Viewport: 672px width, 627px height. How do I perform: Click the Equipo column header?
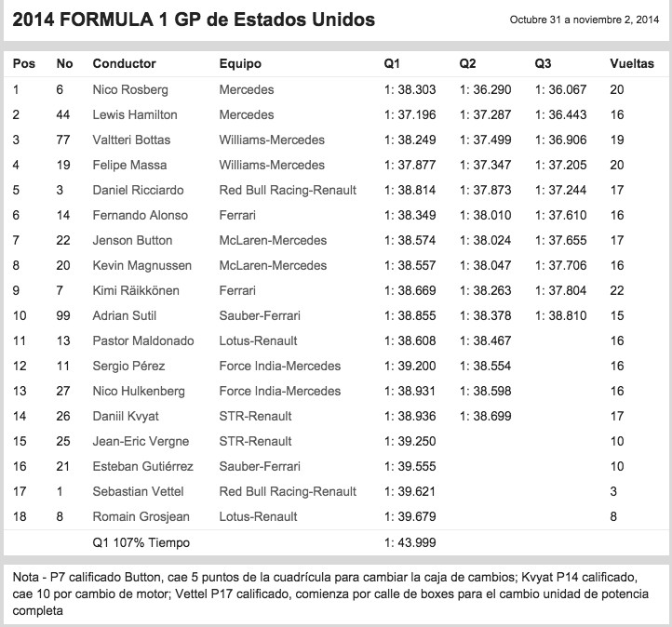tap(240, 64)
